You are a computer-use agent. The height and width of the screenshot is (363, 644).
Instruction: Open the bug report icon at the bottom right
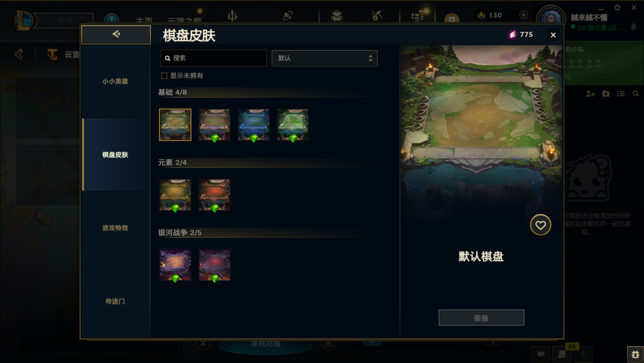pos(635,354)
